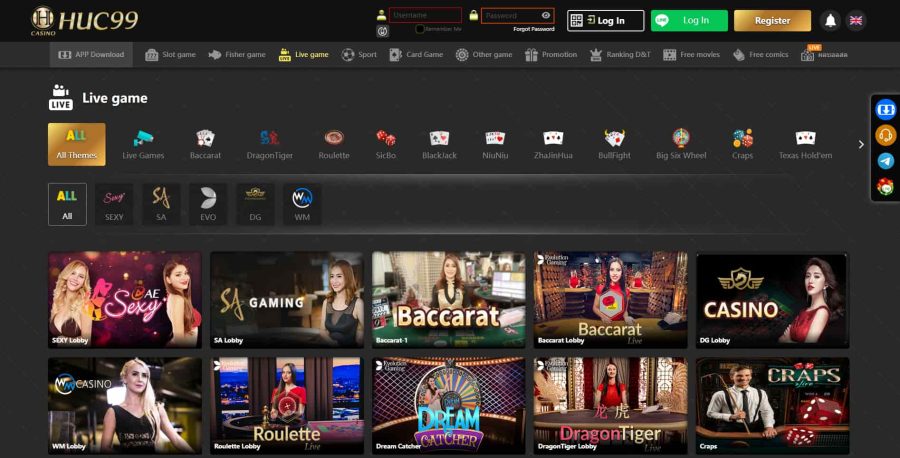This screenshot has width=900, height=458.
Task: Click the QR code Log In button
Action: [x=606, y=21]
